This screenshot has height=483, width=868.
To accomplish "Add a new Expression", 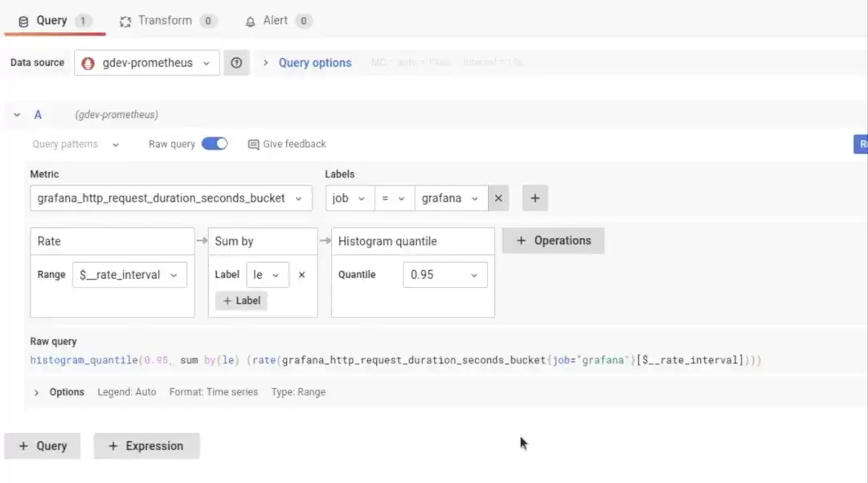I will coord(147,446).
